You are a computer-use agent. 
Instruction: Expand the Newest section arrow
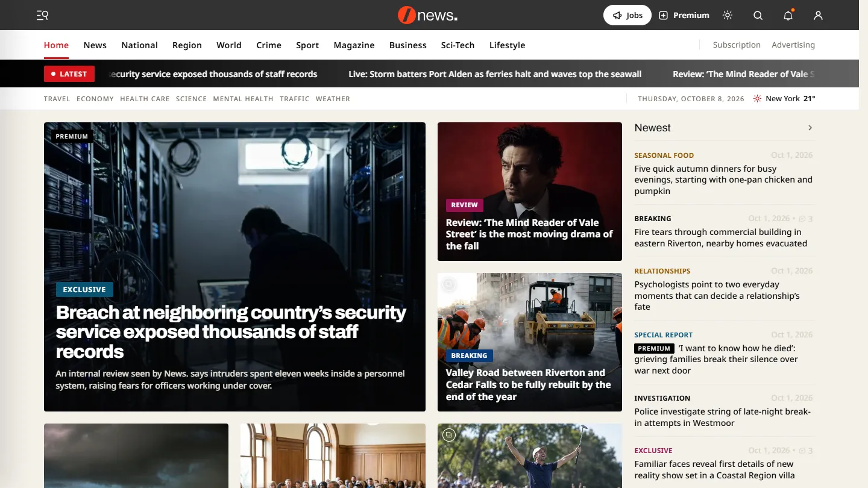pyautogui.click(x=810, y=128)
